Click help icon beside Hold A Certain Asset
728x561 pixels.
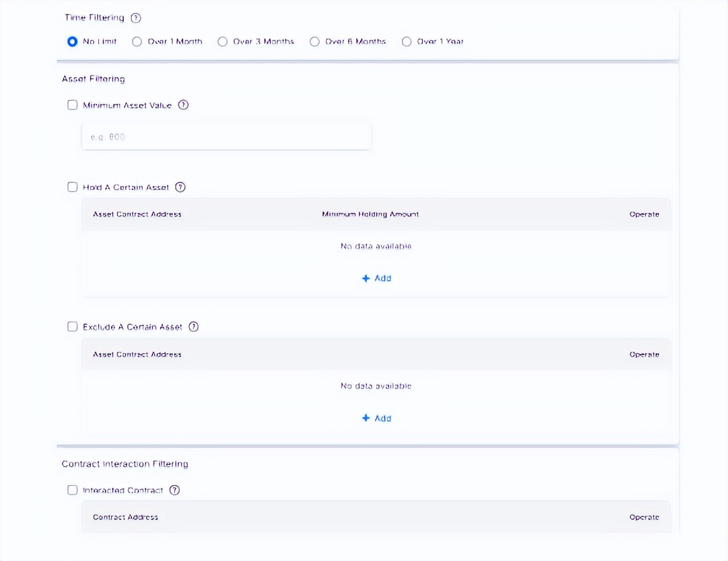click(x=181, y=187)
